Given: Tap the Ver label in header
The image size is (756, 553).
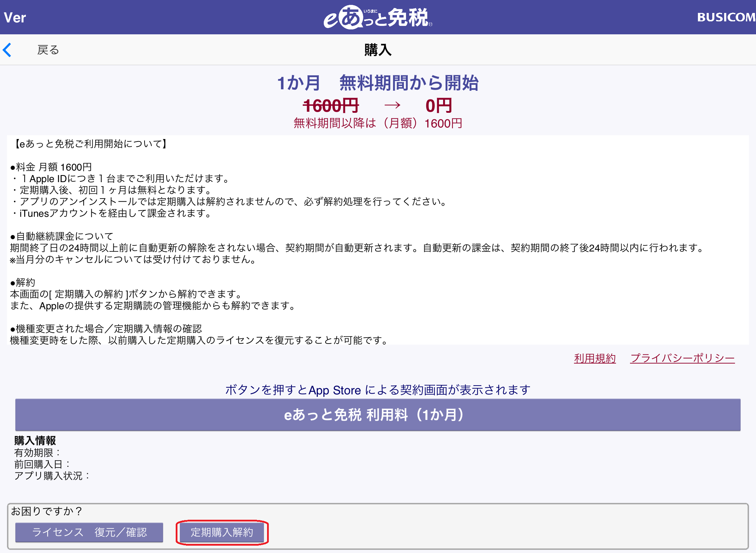Looking at the screenshot, I should [15, 18].
